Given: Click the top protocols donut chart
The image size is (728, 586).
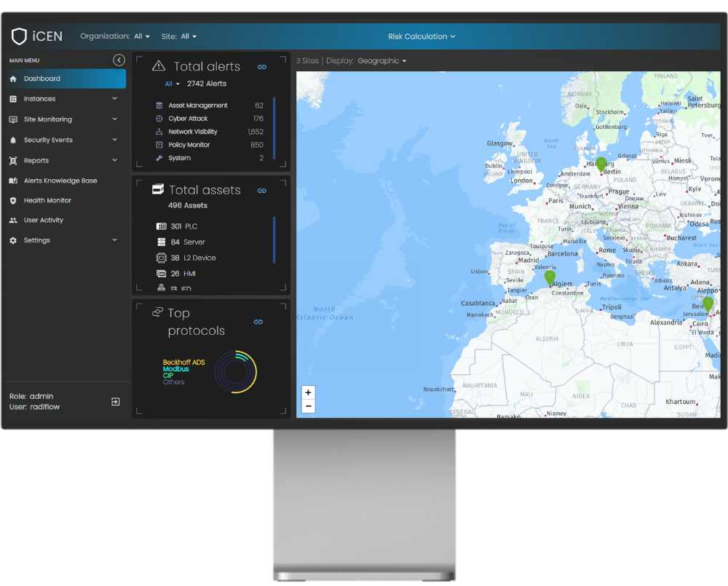Looking at the screenshot, I should (x=236, y=372).
